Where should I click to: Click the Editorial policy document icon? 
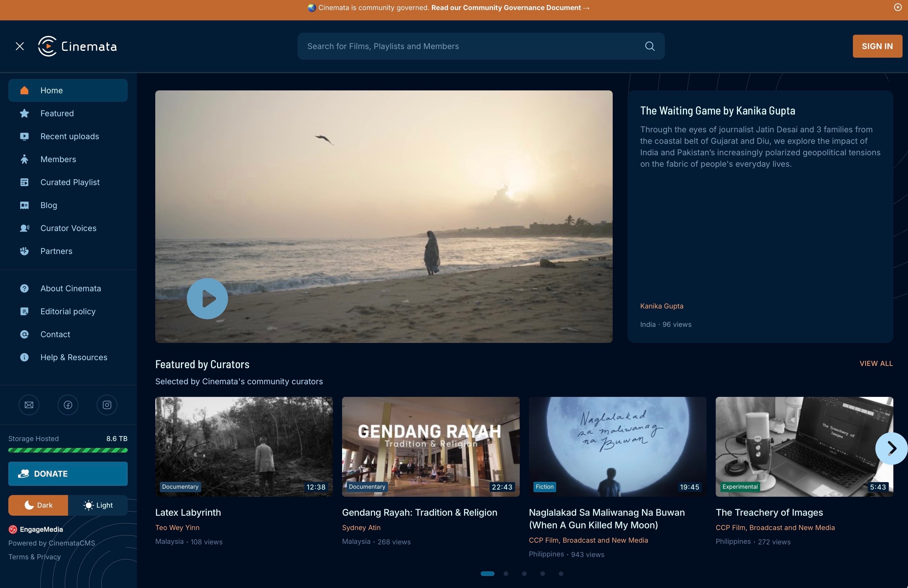(24, 311)
